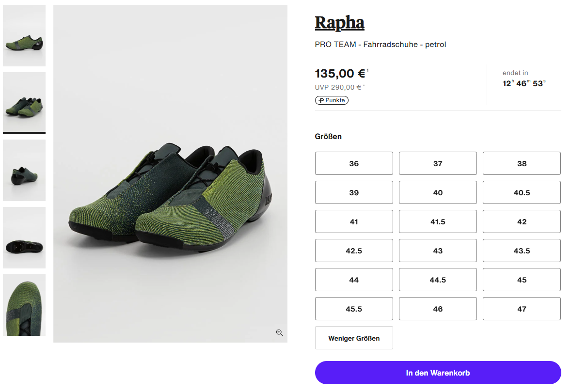Collapse sizes with Weniger Größen
This screenshot has height=392, width=571.
pos(354,338)
